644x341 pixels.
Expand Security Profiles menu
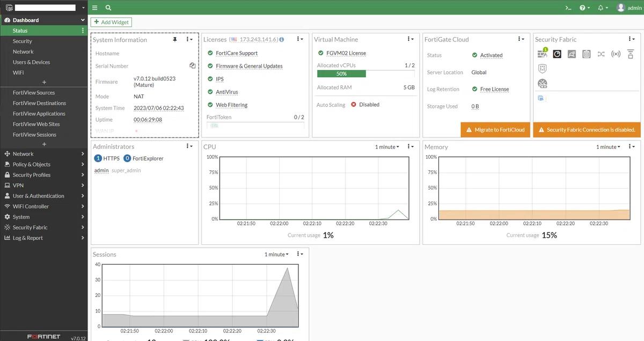point(43,175)
